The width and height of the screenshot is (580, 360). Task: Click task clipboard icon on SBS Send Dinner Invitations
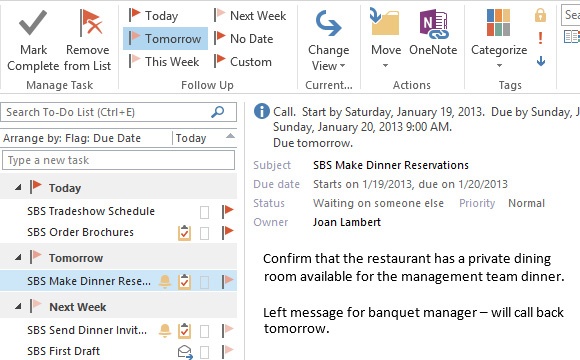coord(185,330)
